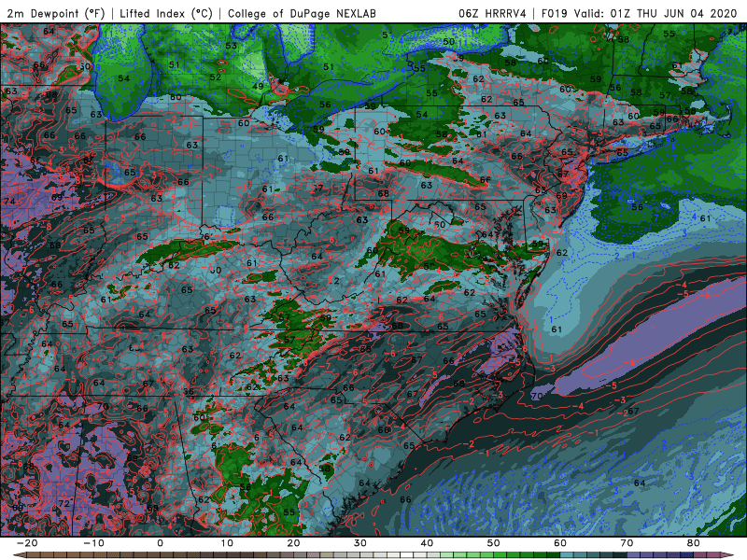Click the 74 dewpoint value on the map
The width and height of the screenshot is (747, 560).
click(x=9, y=202)
